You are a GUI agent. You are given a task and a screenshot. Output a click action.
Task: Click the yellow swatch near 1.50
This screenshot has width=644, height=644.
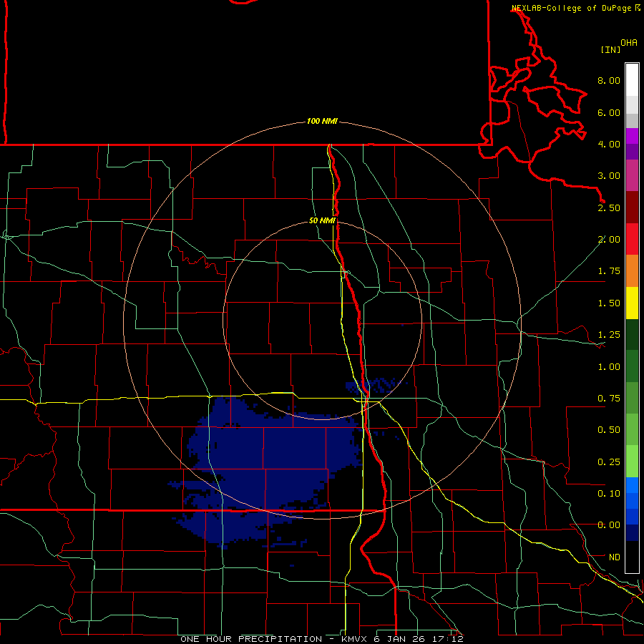[x=632, y=303]
